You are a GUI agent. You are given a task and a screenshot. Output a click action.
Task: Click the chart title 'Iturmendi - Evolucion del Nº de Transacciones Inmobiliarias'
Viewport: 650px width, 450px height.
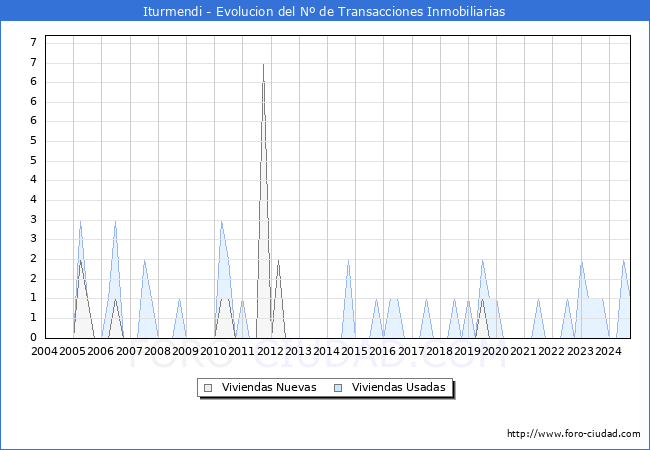point(324,11)
